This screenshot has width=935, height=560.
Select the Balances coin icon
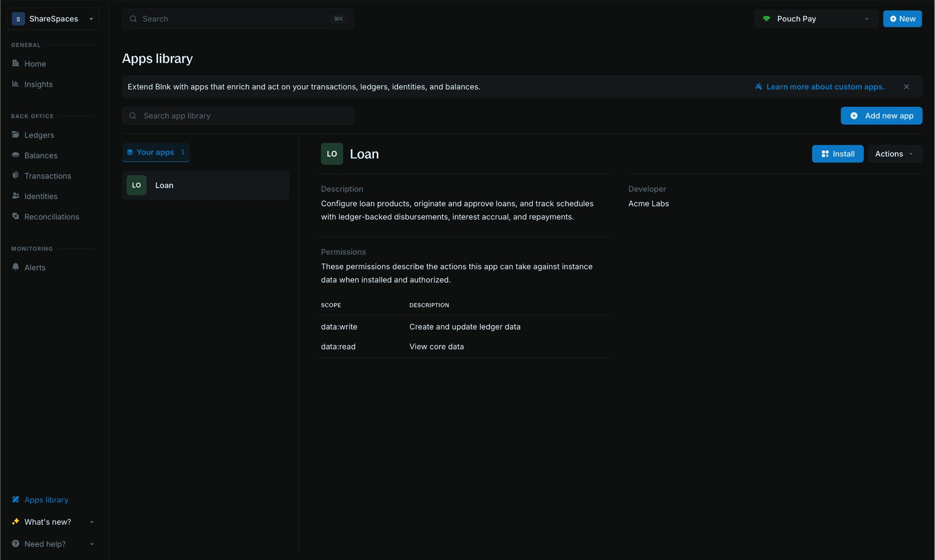point(16,155)
